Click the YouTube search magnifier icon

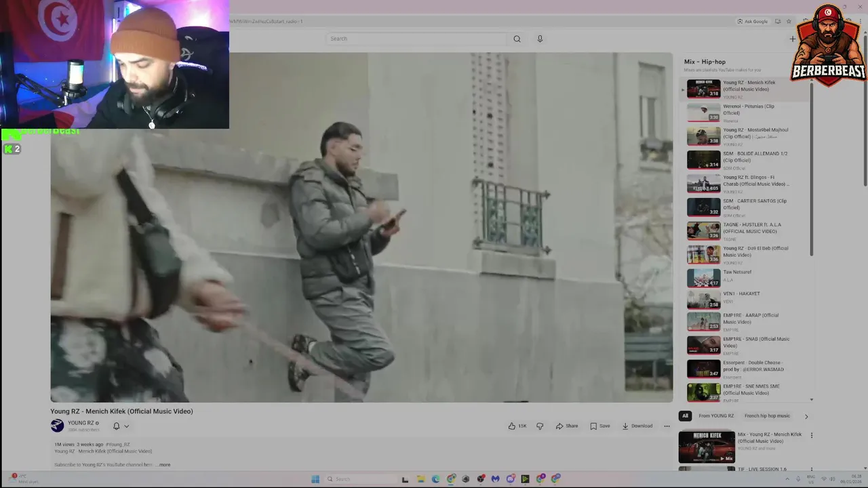pyautogui.click(x=517, y=39)
